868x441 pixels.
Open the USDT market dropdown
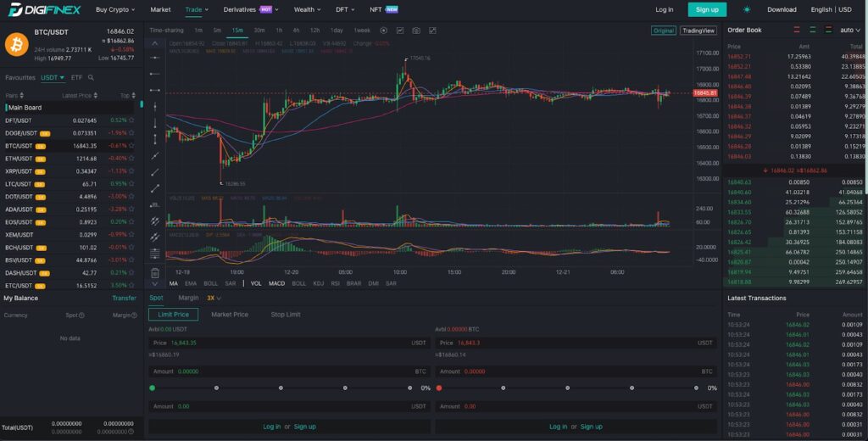[53, 78]
